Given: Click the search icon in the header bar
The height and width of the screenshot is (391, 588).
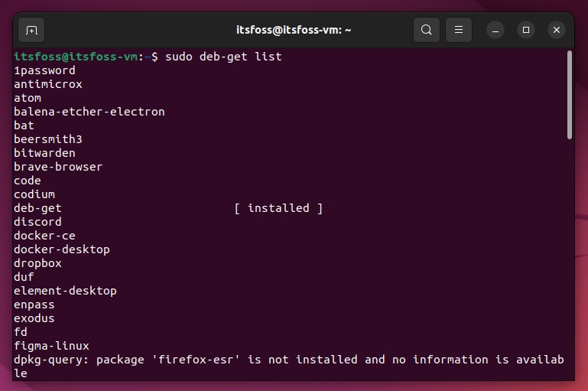Looking at the screenshot, I should click(427, 31).
